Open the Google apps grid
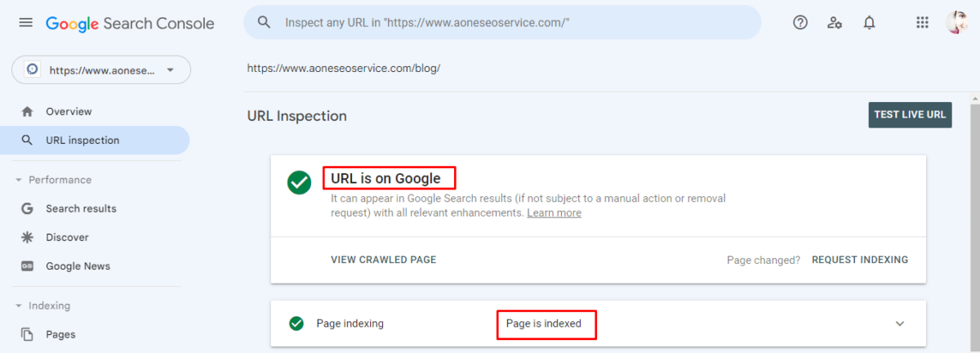The height and width of the screenshot is (353, 980). tap(923, 23)
